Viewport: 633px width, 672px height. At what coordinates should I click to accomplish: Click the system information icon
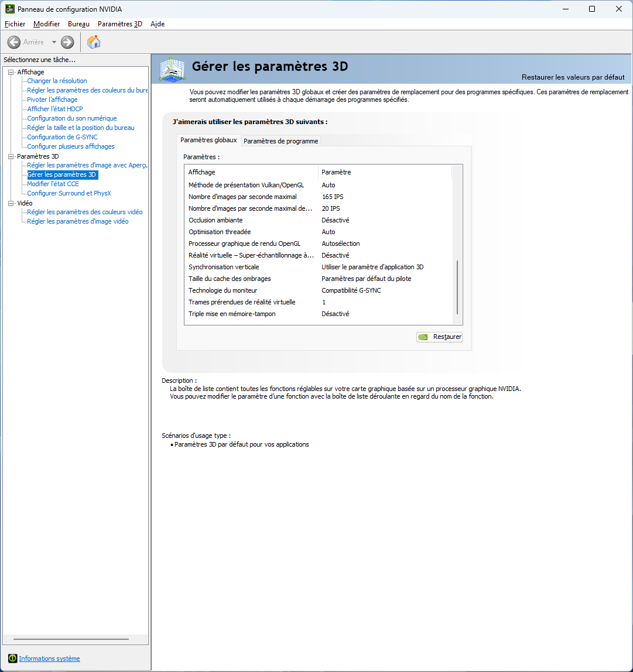12,659
